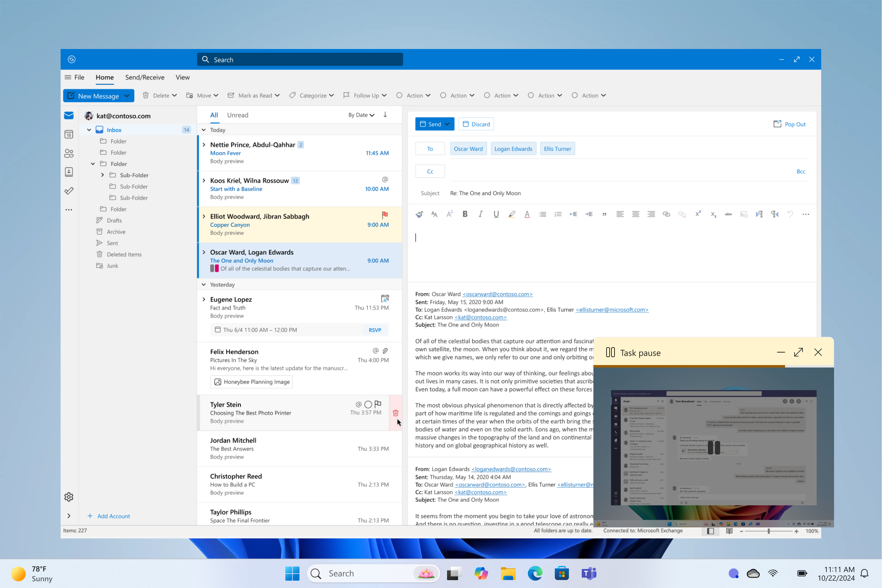Collapse the Today group in message list
891x588 pixels.
click(206, 131)
